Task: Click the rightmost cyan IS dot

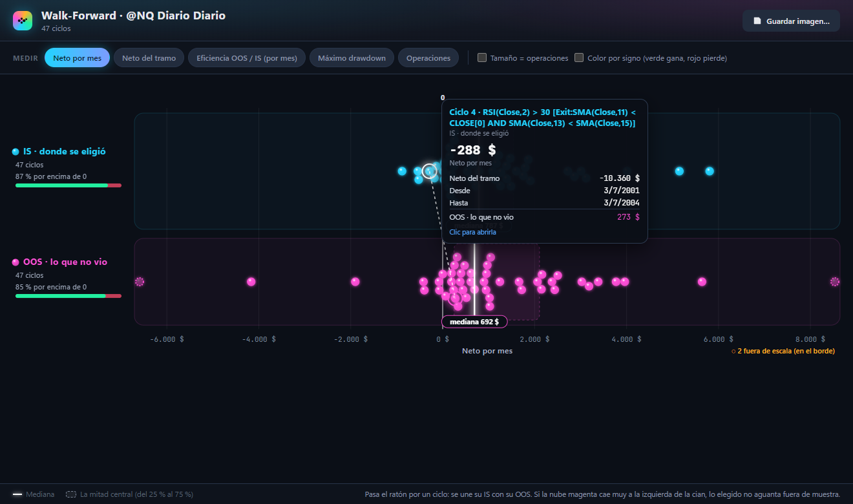Action: point(710,171)
